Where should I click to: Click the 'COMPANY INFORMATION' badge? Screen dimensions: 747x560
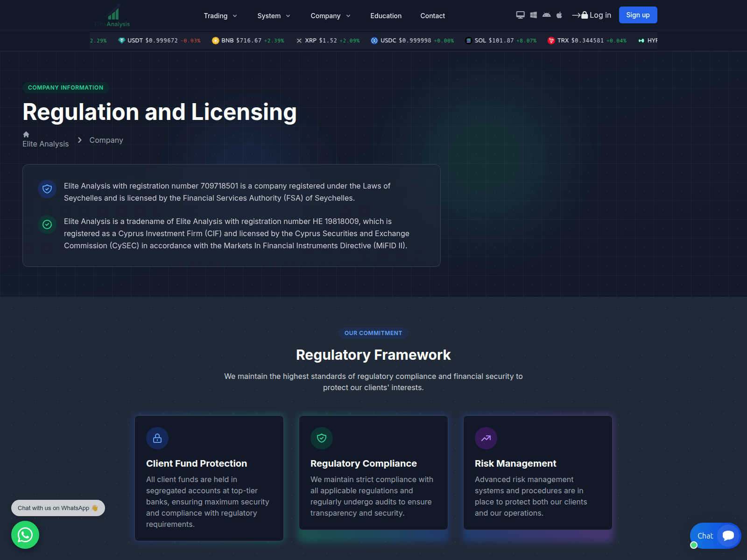pos(66,88)
